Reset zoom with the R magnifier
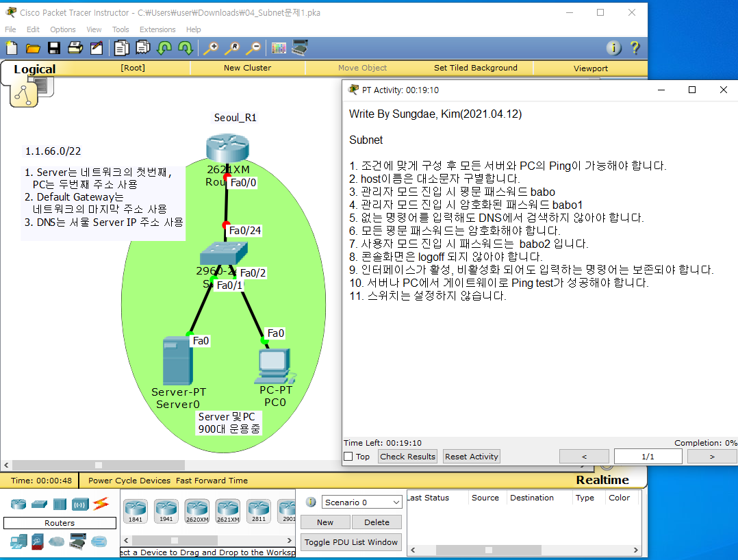738x560 pixels. click(232, 48)
